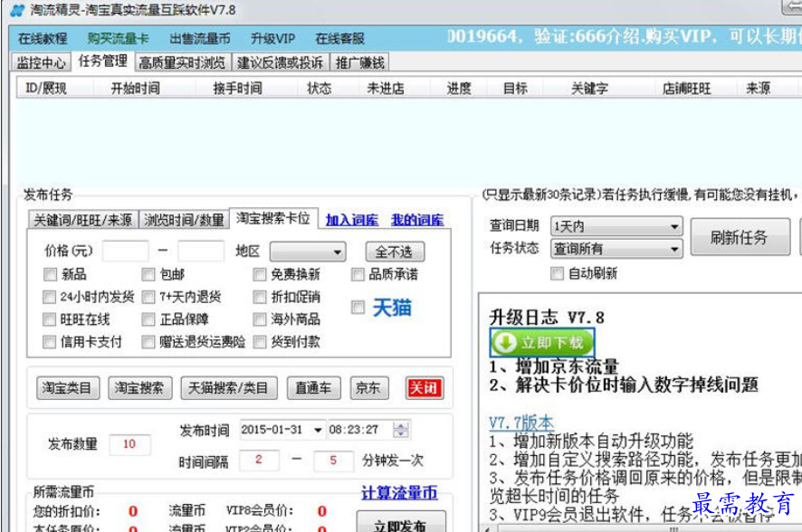Select the 淘宝搜索卡位 tab

(x=273, y=218)
